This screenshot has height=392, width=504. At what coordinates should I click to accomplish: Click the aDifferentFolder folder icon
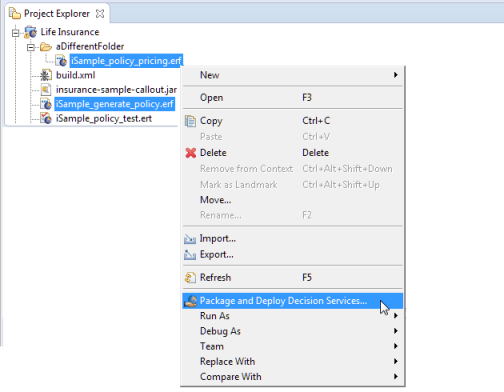tap(46, 47)
